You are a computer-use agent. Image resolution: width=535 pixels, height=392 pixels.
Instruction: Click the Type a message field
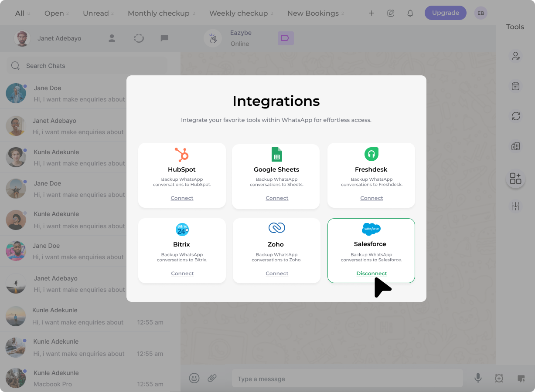[x=347, y=378]
